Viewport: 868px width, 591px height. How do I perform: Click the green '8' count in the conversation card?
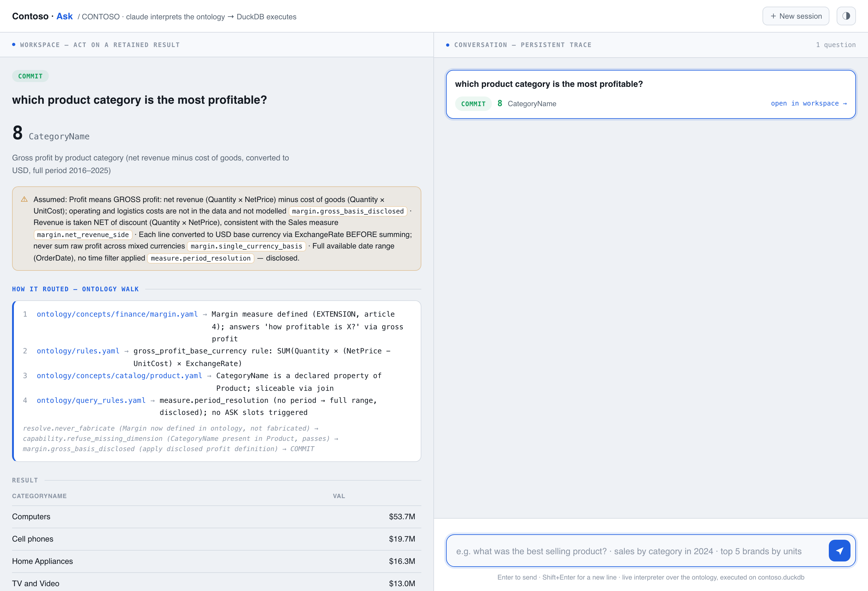(500, 103)
